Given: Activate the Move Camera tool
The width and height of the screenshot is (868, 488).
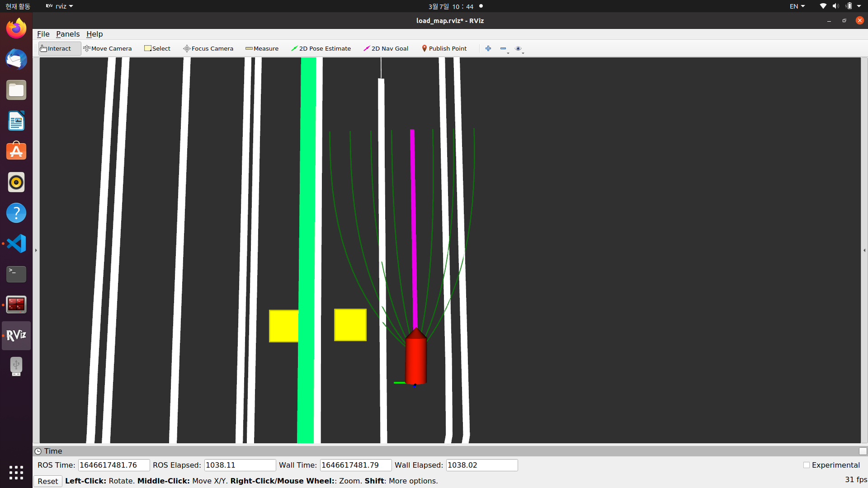Looking at the screenshot, I should coord(108,48).
